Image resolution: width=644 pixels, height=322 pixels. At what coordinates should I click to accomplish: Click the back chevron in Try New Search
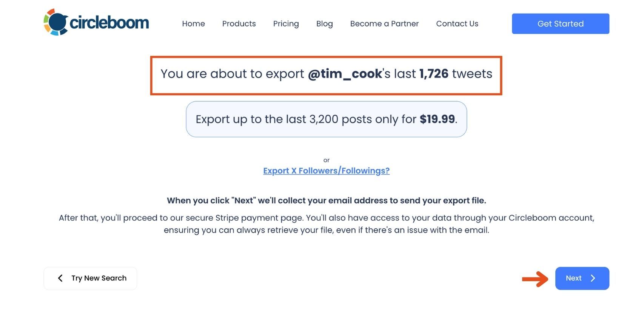click(x=60, y=278)
